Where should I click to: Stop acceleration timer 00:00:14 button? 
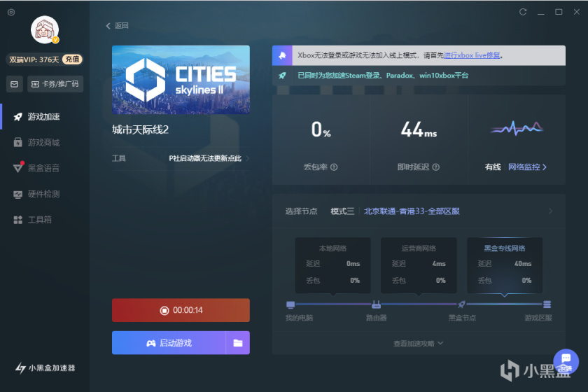pyautogui.click(x=181, y=310)
